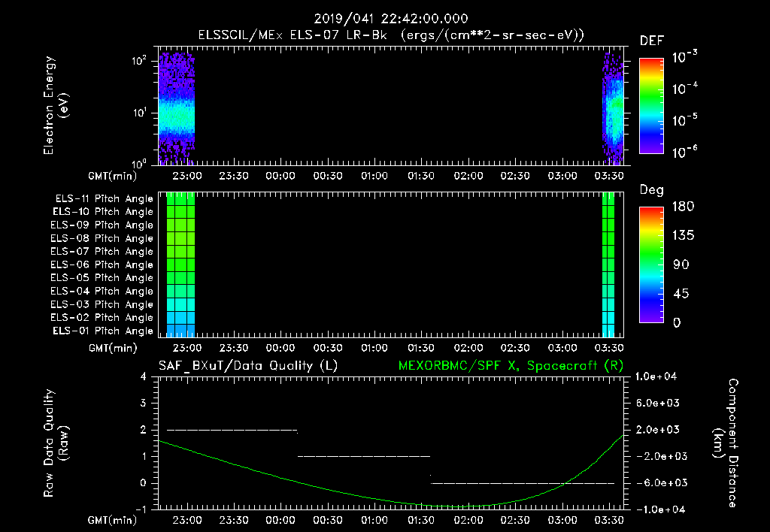Image resolution: width=770 pixels, height=532 pixels.
Task: Select the ELS-03 Pitch Angle row label
Action: pyautogui.click(x=102, y=304)
